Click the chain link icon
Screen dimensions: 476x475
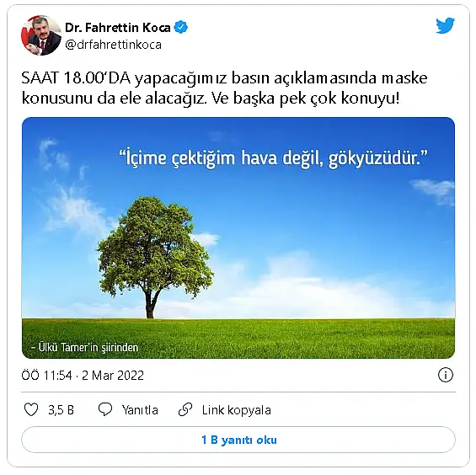[x=185, y=409]
